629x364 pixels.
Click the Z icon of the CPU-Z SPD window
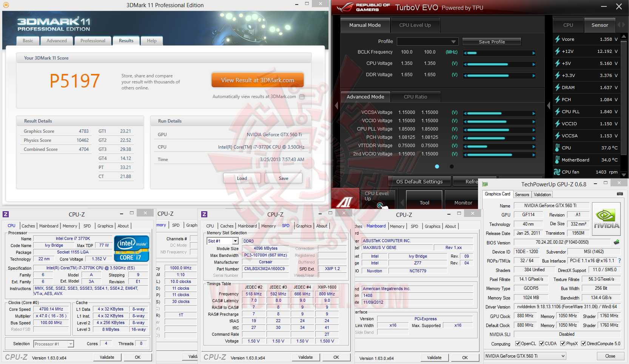(204, 214)
